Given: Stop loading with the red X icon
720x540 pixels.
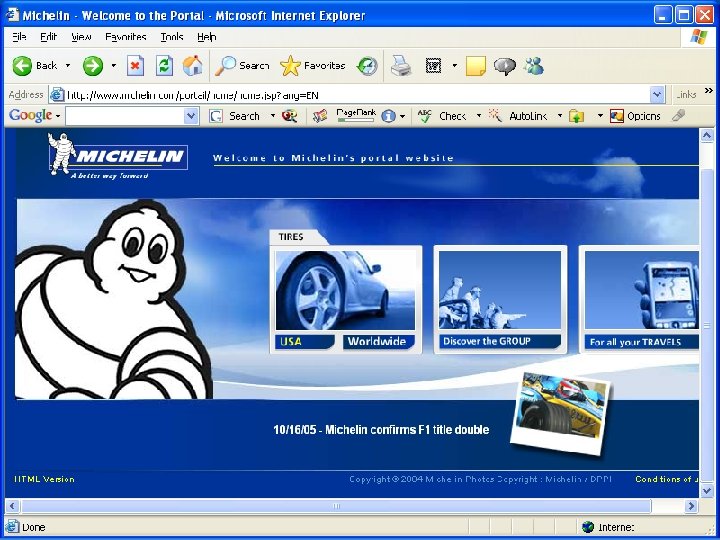Looking at the screenshot, I should 135,66.
